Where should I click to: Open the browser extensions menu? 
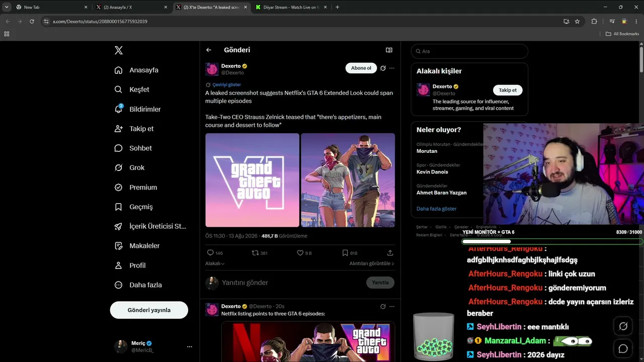(594, 22)
